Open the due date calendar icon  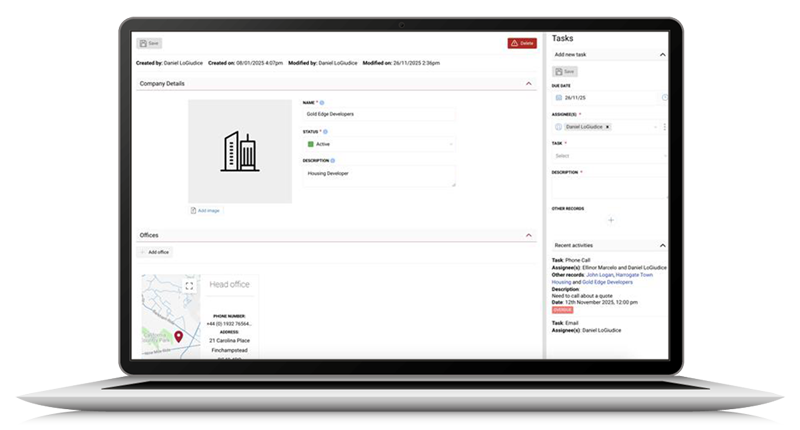[x=559, y=97]
